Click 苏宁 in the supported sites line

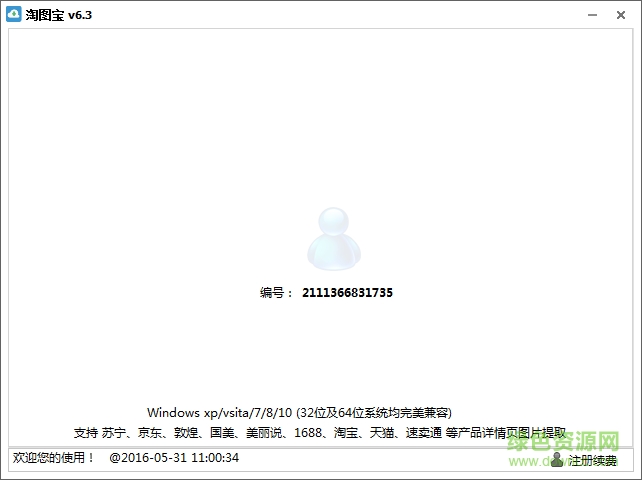116,433
